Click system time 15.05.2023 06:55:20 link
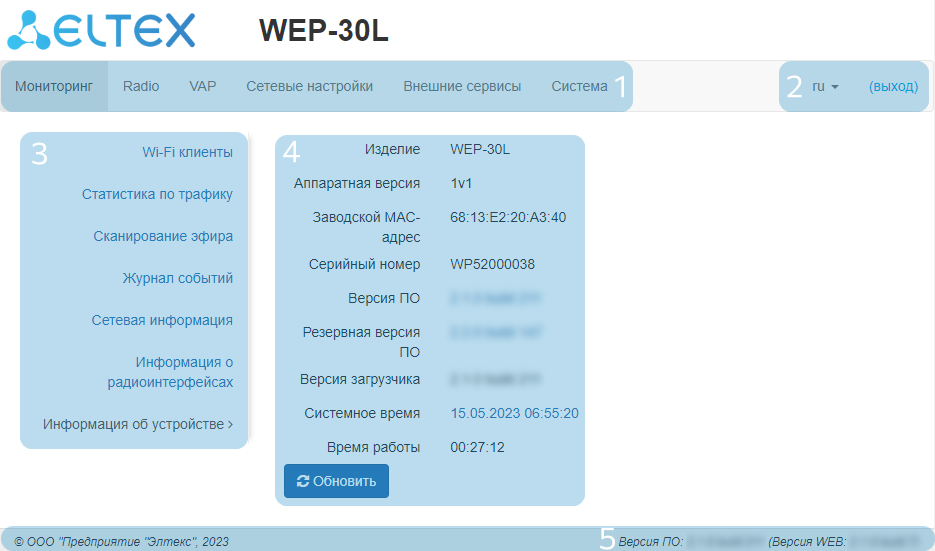Screen dimensions: 935x551 click(514, 413)
